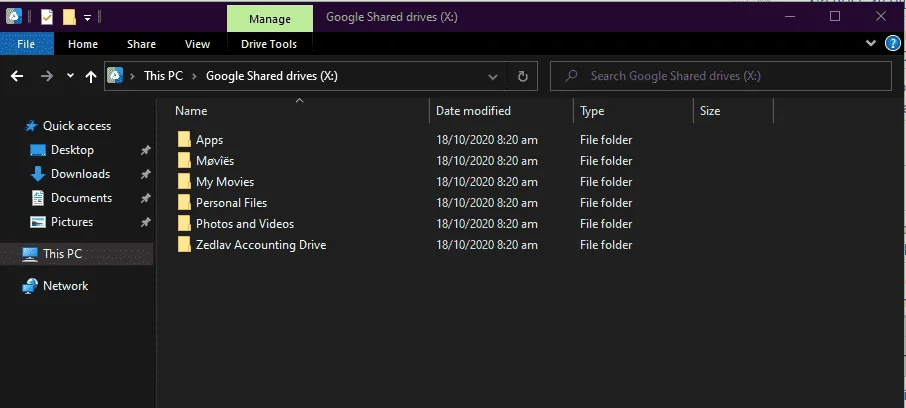Click the Network icon in the sidebar

point(29,286)
